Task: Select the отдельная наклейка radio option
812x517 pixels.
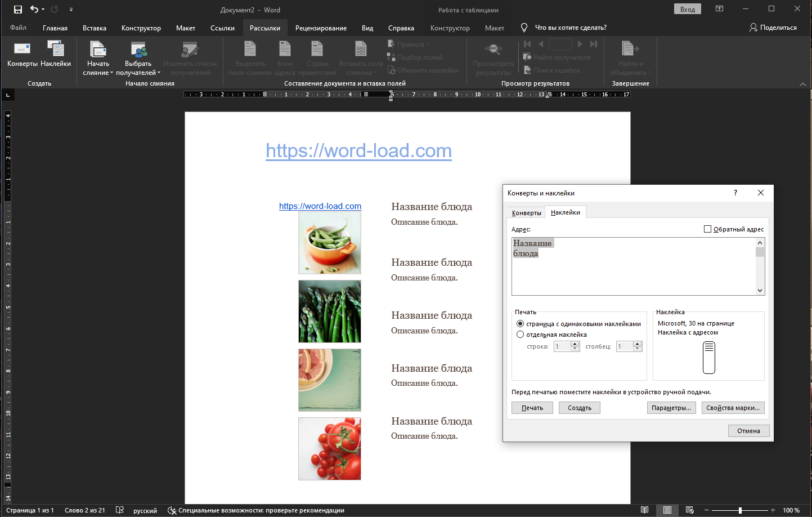Action: click(x=520, y=335)
